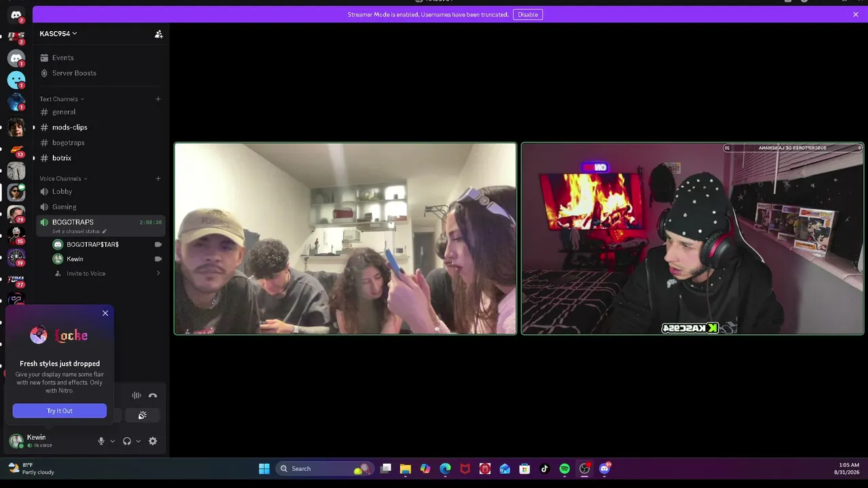This screenshot has height=488, width=868.
Task: Click Events in the server sidebar
Action: point(63,58)
